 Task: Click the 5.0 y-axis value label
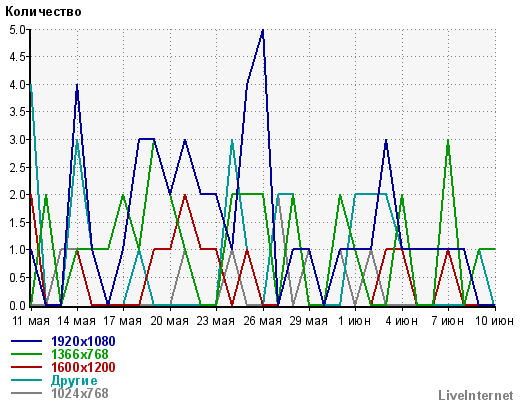coord(17,30)
